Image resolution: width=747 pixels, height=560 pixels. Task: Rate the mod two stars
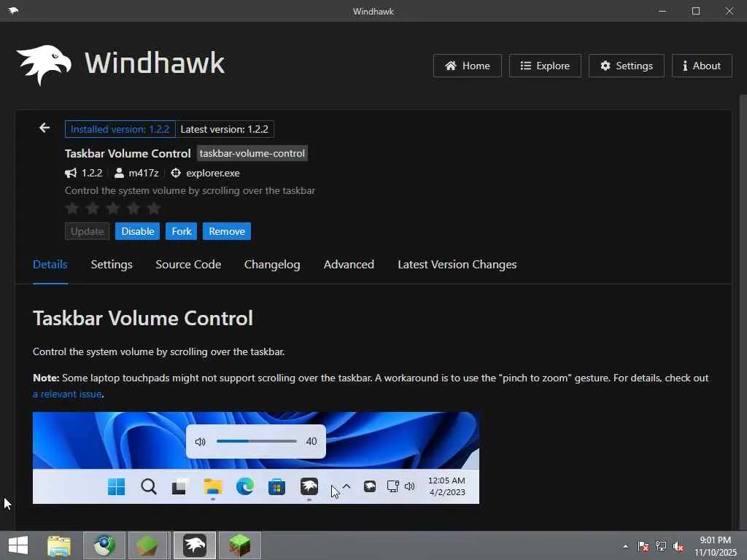click(x=93, y=208)
